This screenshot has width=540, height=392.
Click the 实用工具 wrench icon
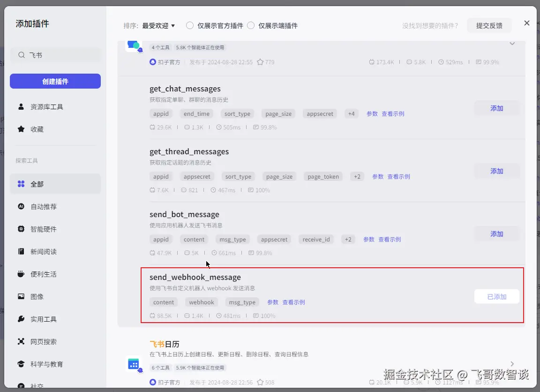click(21, 319)
